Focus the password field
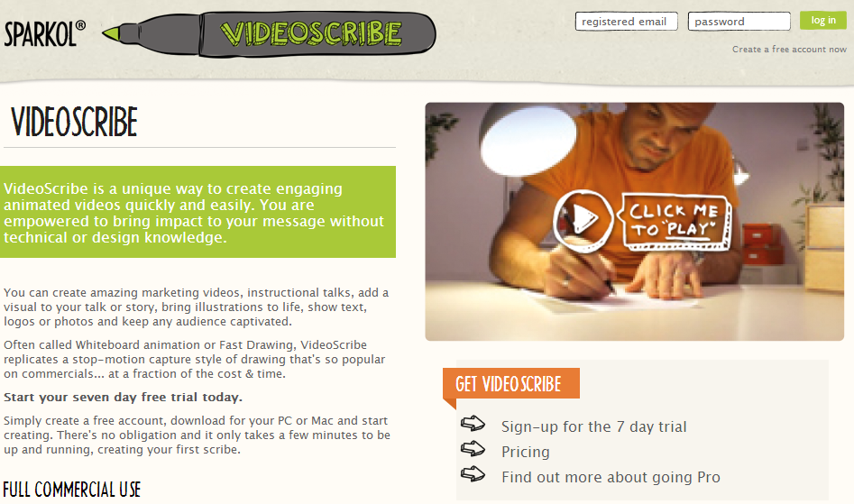 pyautogui.click(x=739, y=22)
